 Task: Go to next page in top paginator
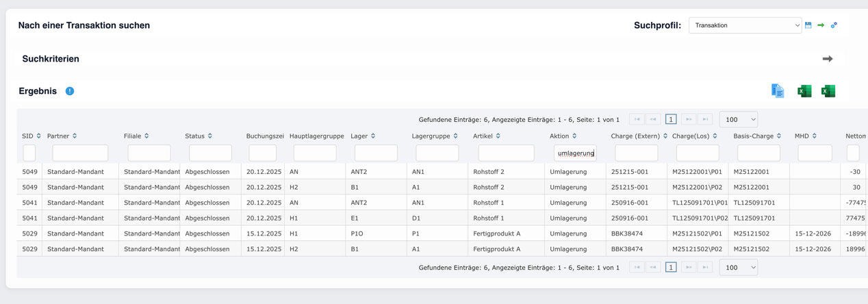click(x=689, y=119)
